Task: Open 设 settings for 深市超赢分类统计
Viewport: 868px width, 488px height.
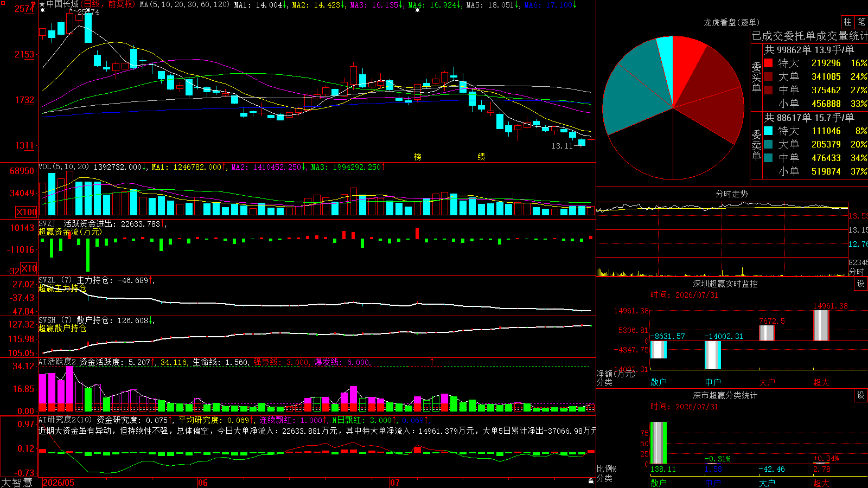Action: point(861,395)
